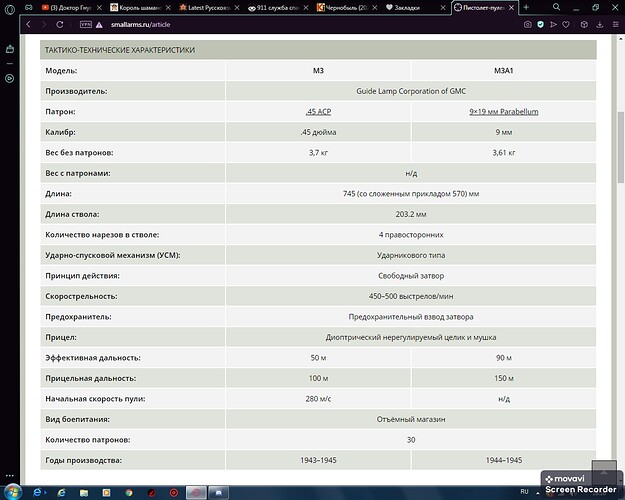This screenshot has height=500, width=625.
Task: Click the 9 мм caliber cell
Action: click(x=504, y=132)
